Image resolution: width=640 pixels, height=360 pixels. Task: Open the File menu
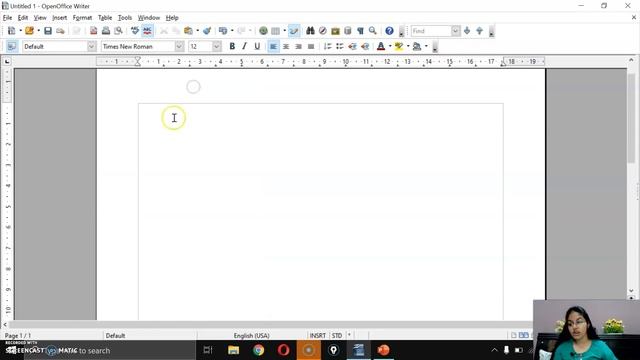click(7, 18)
